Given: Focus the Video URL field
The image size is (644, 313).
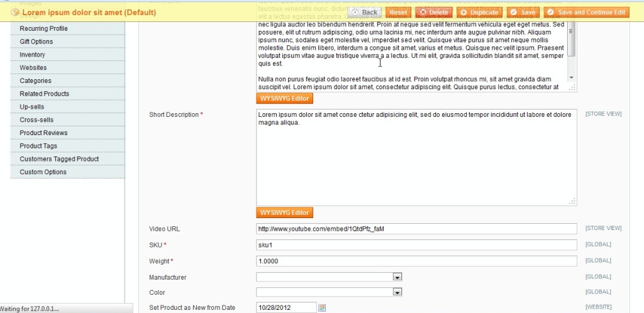Looking at the screenshot, I should [x=416, y=229].
